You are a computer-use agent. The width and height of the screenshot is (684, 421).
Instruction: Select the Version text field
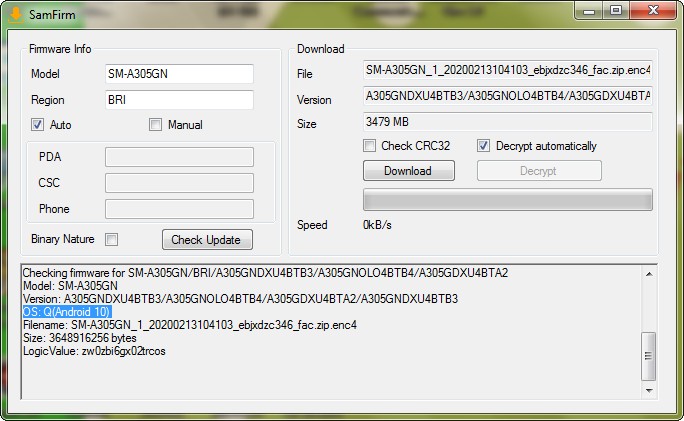click(x=507, y=98)
